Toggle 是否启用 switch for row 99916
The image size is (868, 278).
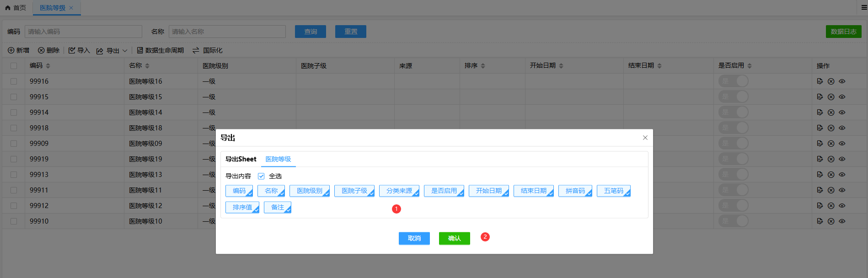(x=733, y=81)
